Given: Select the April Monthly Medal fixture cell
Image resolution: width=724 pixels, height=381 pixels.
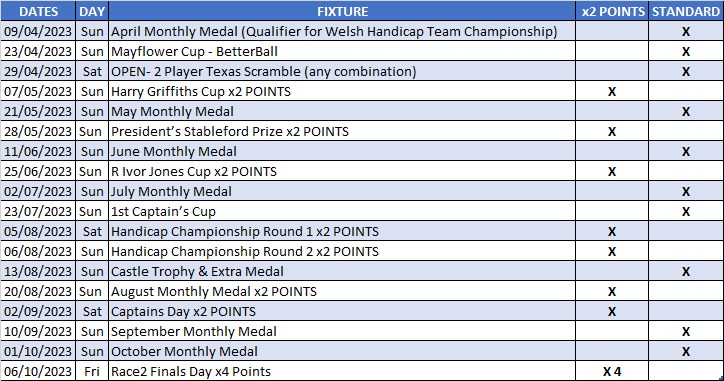Looking at the screenshot, I should pyautogui.click(x=342, y=31).
